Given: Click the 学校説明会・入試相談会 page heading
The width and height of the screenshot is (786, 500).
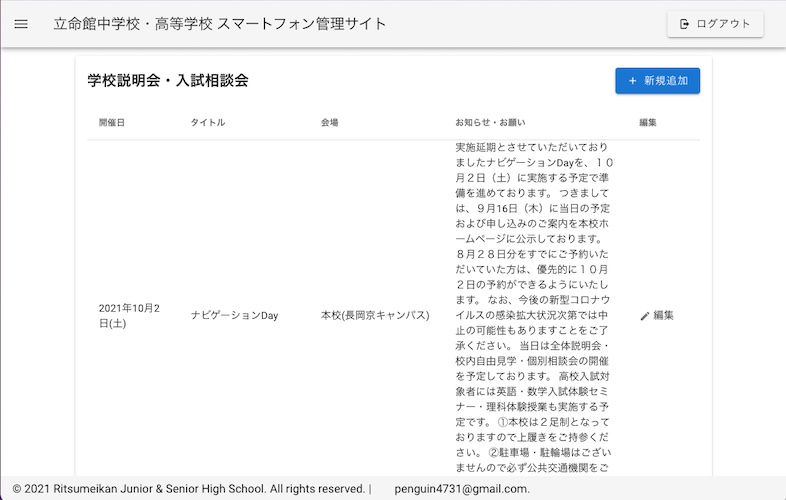Looking at the screenshot, I should (168, 80).
